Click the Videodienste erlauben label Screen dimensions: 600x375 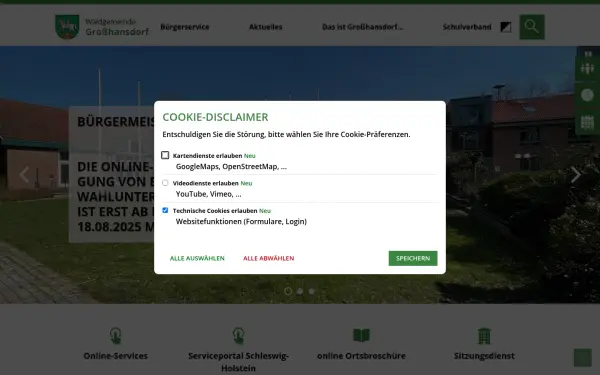205,183
